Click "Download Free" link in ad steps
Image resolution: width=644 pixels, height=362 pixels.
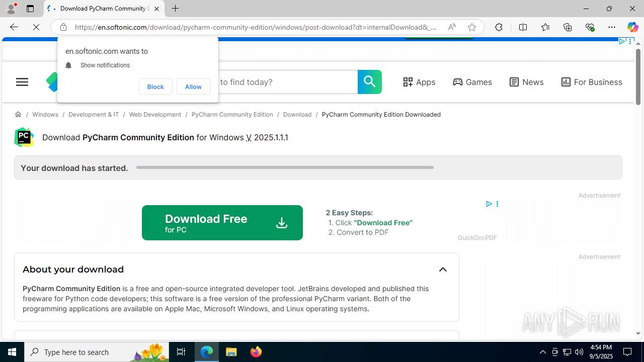[x=383, y=223]
